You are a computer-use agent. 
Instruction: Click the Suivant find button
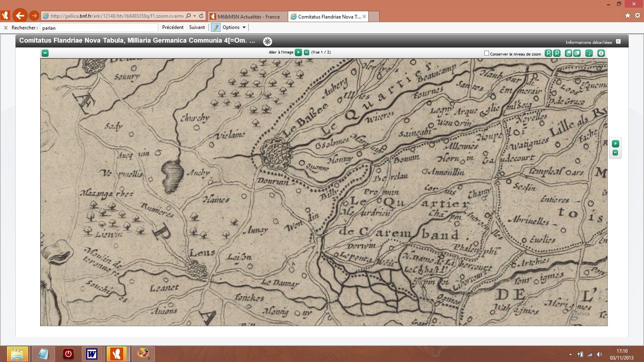pyautogui.click(x=197, y=27)
